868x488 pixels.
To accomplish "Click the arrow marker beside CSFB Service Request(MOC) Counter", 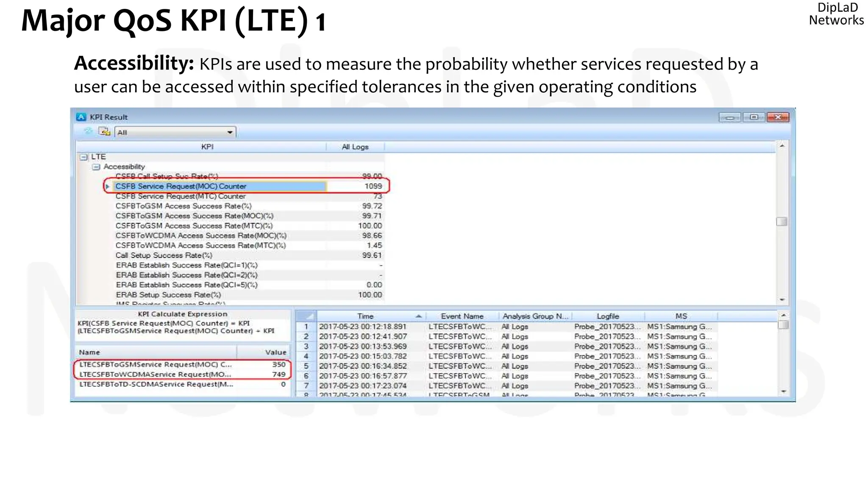I will click(x=108, y=186).
